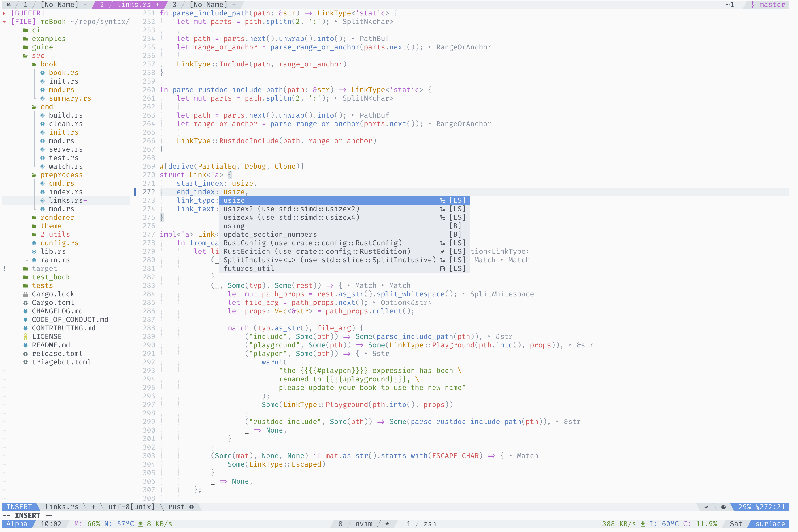Screen dimensions: 798x532
Task: Click the checkmark icon in the statusline
Action: click(706, 507)
